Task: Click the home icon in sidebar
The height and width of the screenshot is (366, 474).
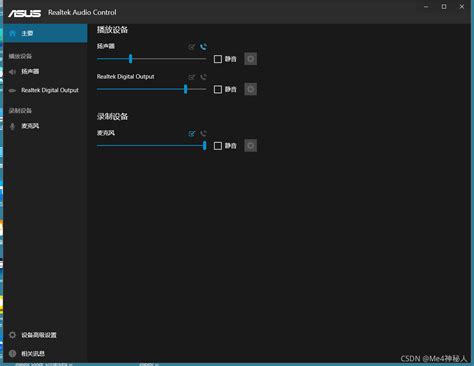Action: click(x=13, y=33)
